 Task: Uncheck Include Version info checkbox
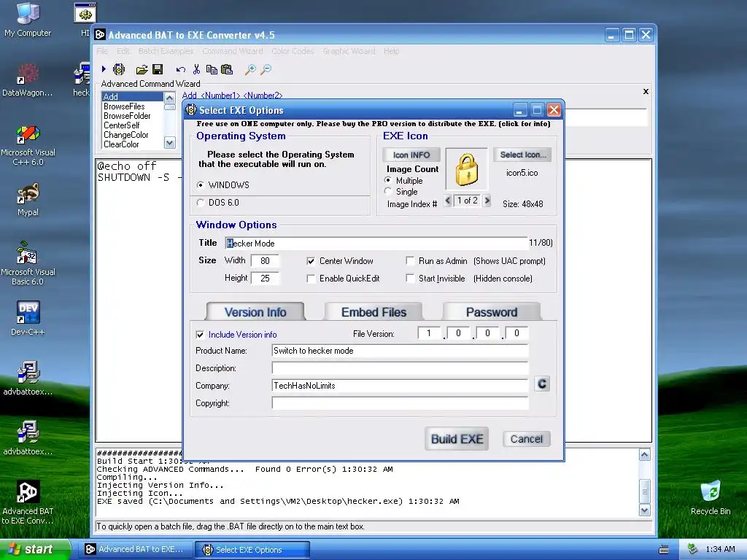[200, 335]
